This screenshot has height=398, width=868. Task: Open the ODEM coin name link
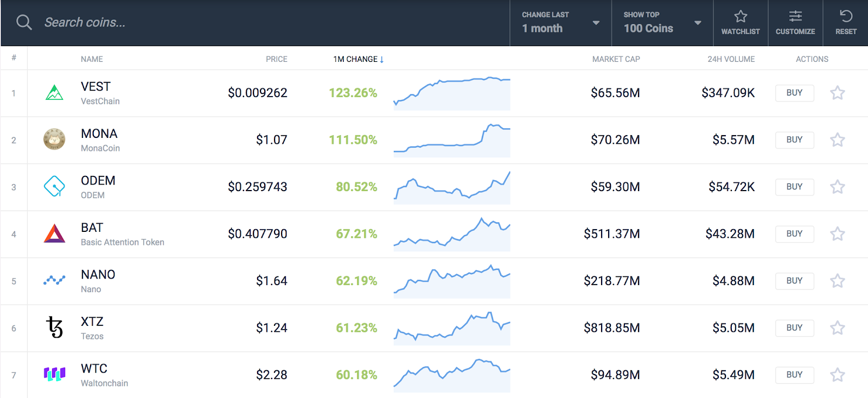coord(98,180)
